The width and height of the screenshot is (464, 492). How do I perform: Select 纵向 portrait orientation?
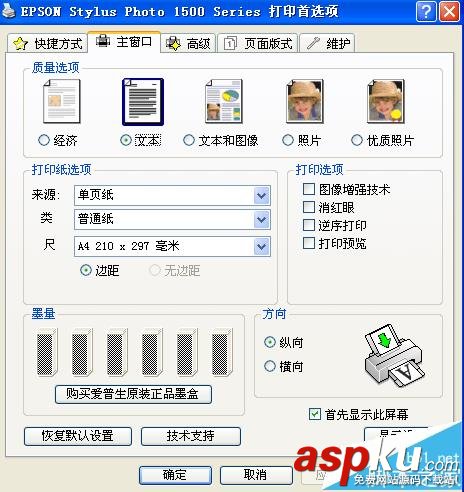click(270, 342)
